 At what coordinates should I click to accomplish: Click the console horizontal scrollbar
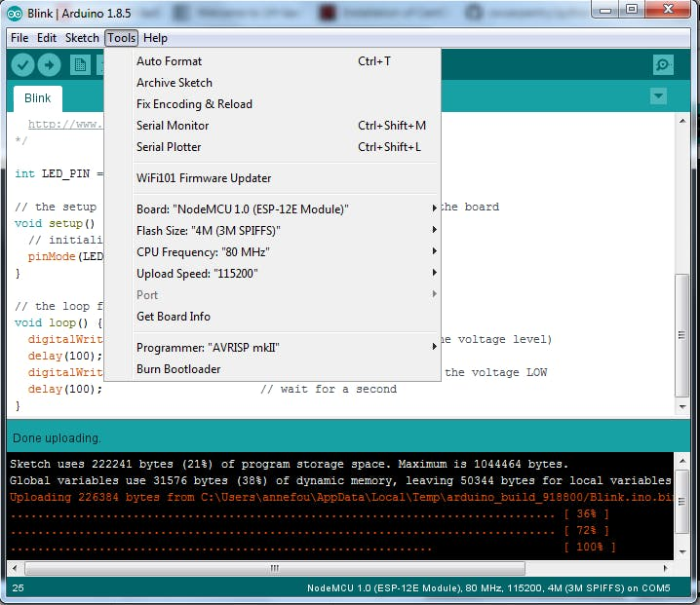273,568
